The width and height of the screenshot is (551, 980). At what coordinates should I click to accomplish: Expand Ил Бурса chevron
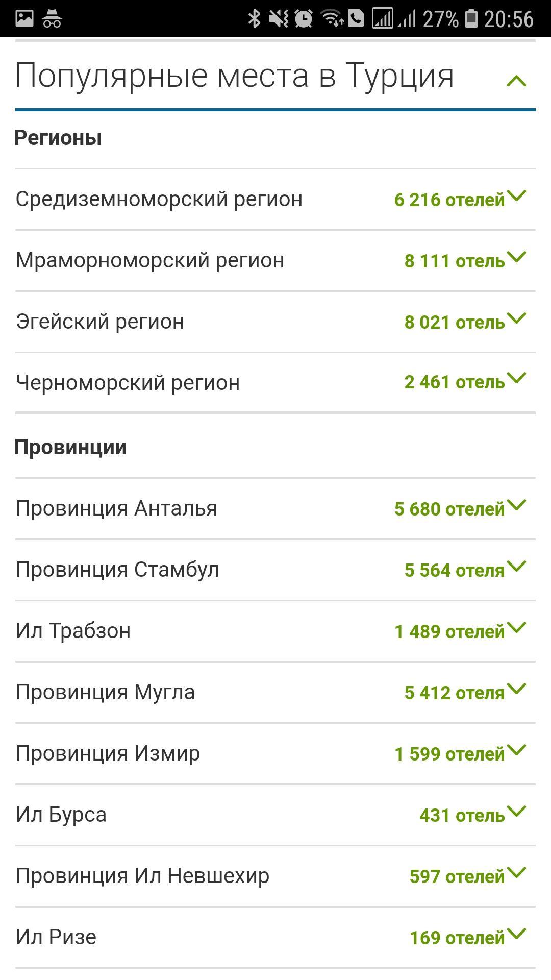516,812
